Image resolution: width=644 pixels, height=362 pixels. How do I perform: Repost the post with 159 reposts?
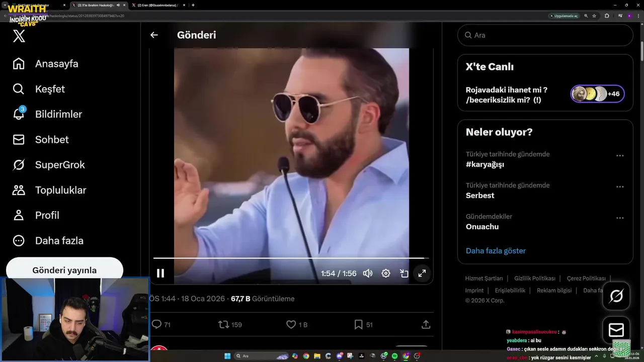[x=230, y=325]
